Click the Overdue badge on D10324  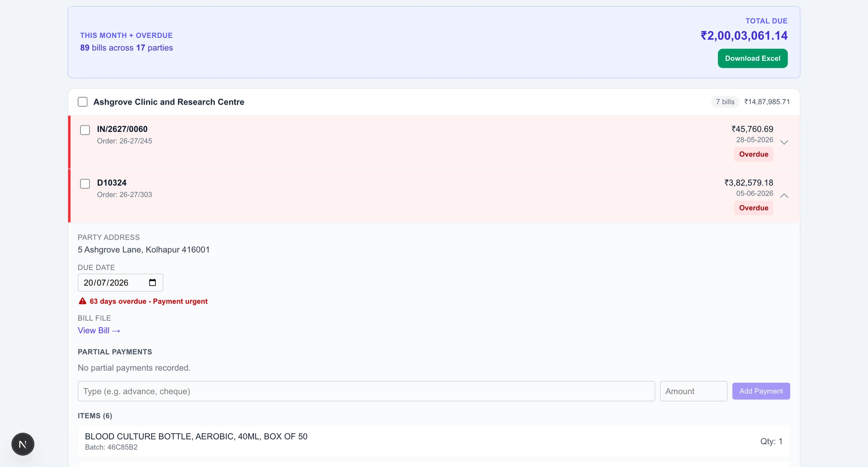[x=753, y=208]
